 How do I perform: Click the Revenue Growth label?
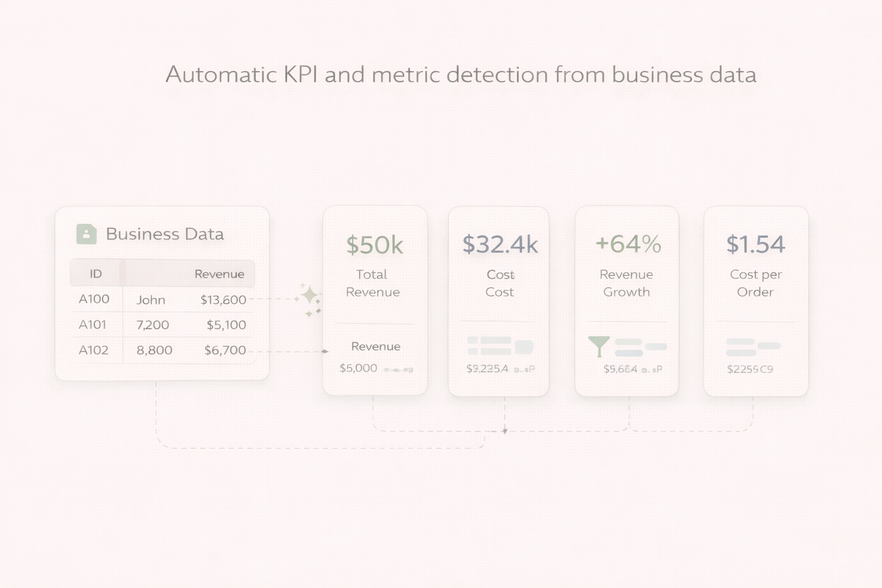(626, 283)
